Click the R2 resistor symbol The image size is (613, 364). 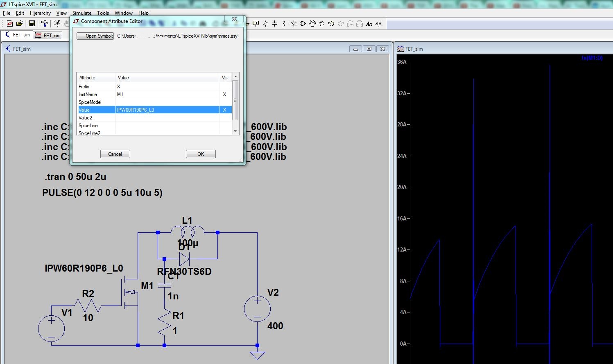click(x=88, y=306)
